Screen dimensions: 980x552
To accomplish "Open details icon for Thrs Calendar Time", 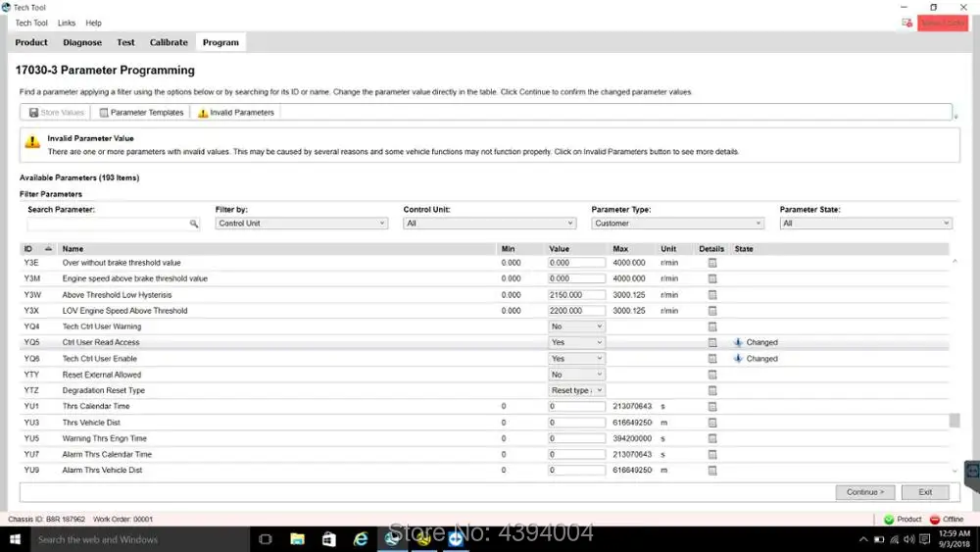I will [x=711, y=406].
